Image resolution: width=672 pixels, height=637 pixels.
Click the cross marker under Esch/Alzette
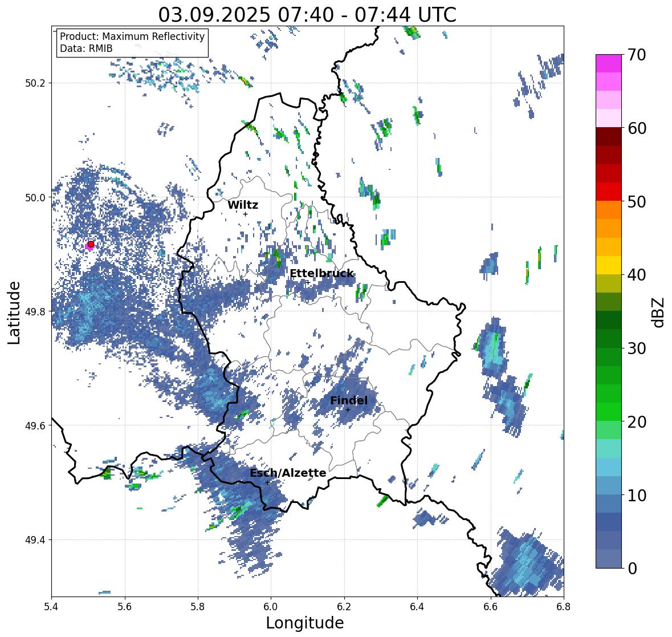pos(267,482)
